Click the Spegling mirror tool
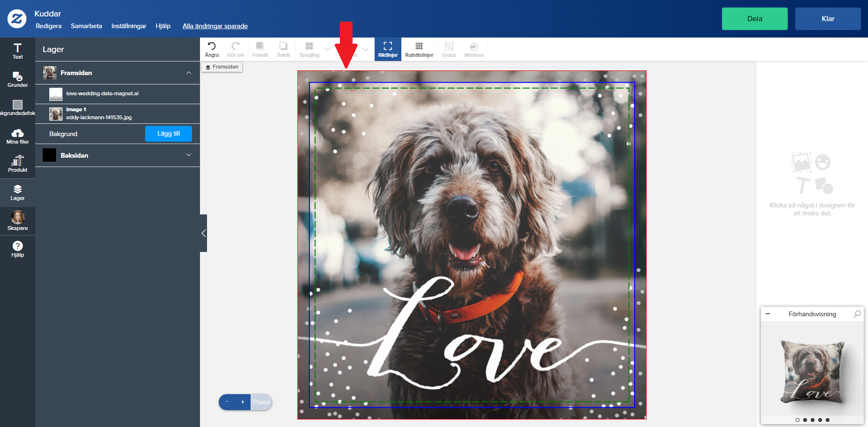The width and height of the screenshot is (868, 427). (x=309, y=49)
